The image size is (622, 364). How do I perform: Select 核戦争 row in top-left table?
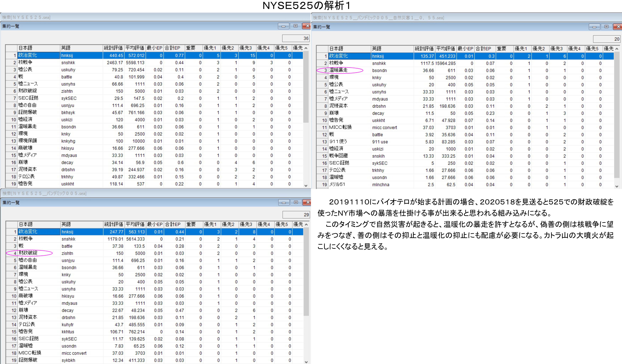[25, 62]
